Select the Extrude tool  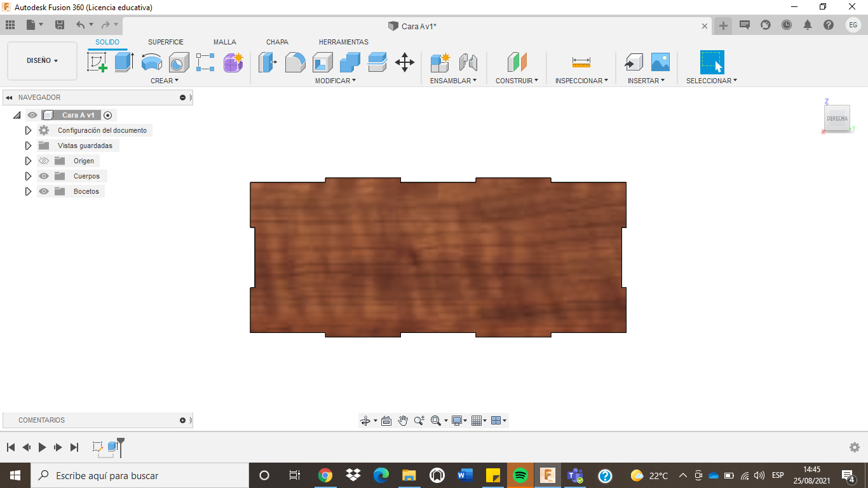(x=124, y=62)
